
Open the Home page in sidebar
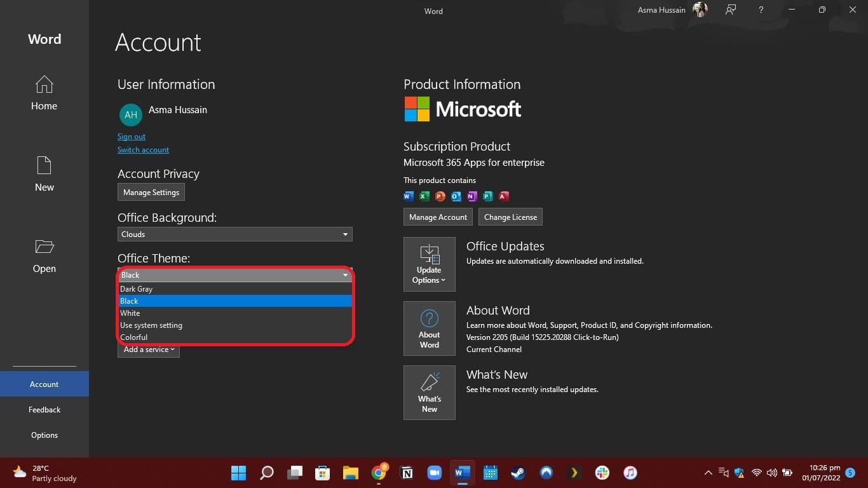pos(44,93)
